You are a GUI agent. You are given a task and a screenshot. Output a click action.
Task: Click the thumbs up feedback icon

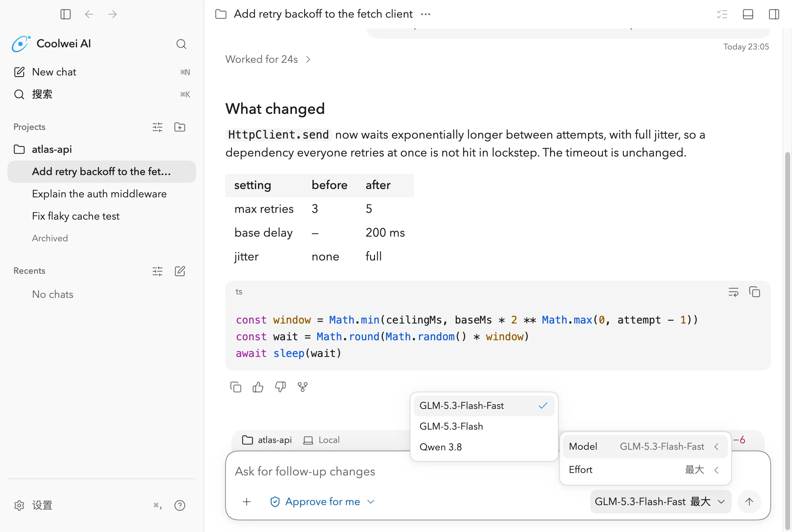pos(258,387)
